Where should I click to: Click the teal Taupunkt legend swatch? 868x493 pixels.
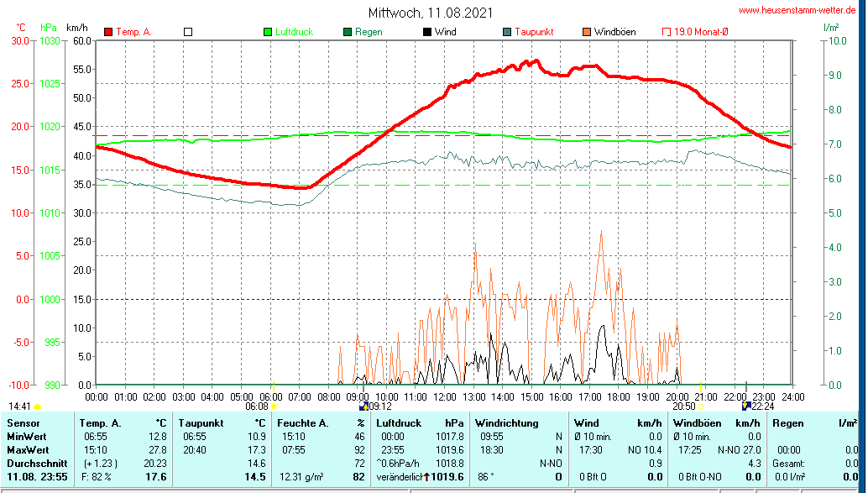(x=507, y=32)
